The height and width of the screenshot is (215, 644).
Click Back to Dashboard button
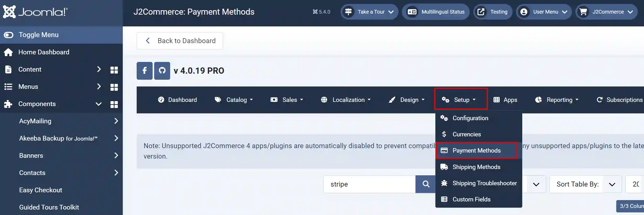point(180,41)
